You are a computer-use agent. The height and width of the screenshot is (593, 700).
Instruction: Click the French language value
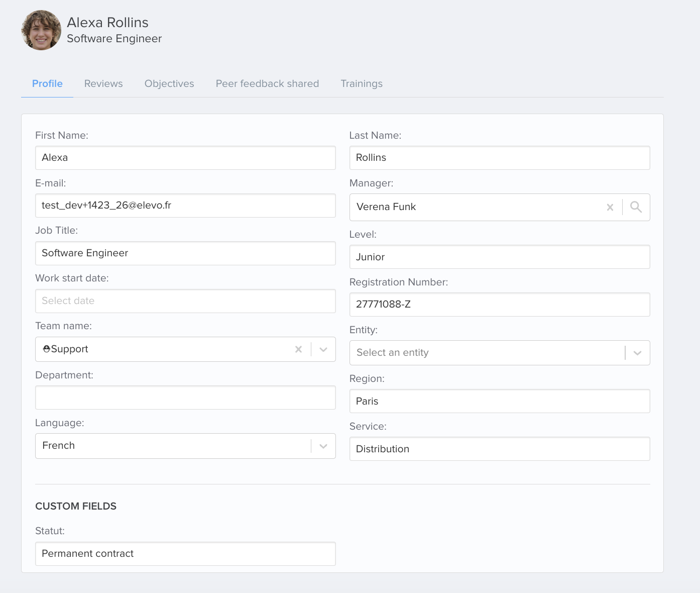58,445
